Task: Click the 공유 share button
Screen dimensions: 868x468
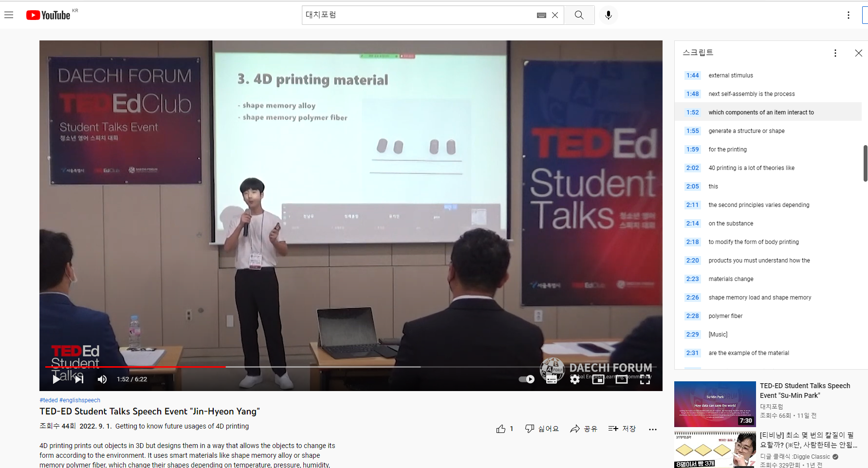Action: (x=584, y=429)
